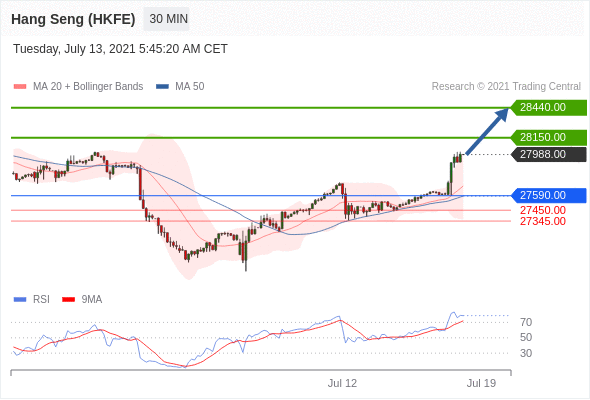
Task: Select the 27590.00 blue pivot price tag
Action: pos(549,195)
